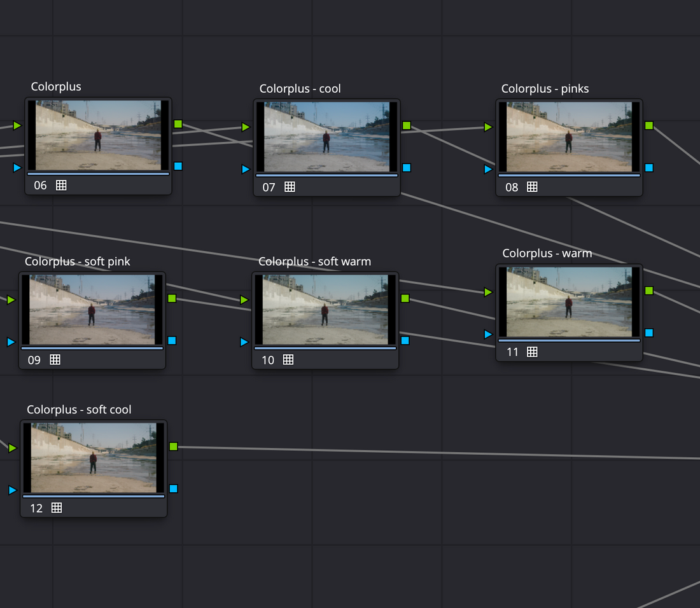Screen dimensions: 700x608
Task: Click blue key output square of node 12
Action: tap(174, 489)
